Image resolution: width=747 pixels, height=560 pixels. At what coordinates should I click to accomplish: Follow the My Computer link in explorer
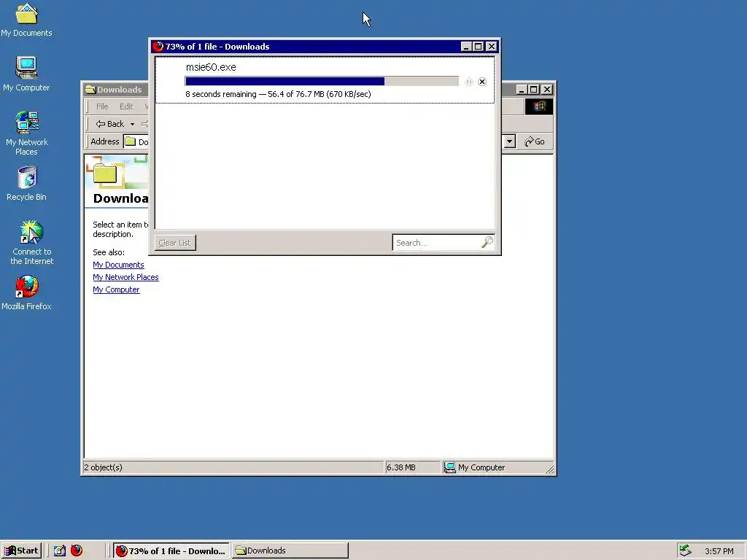pos(116,289)
